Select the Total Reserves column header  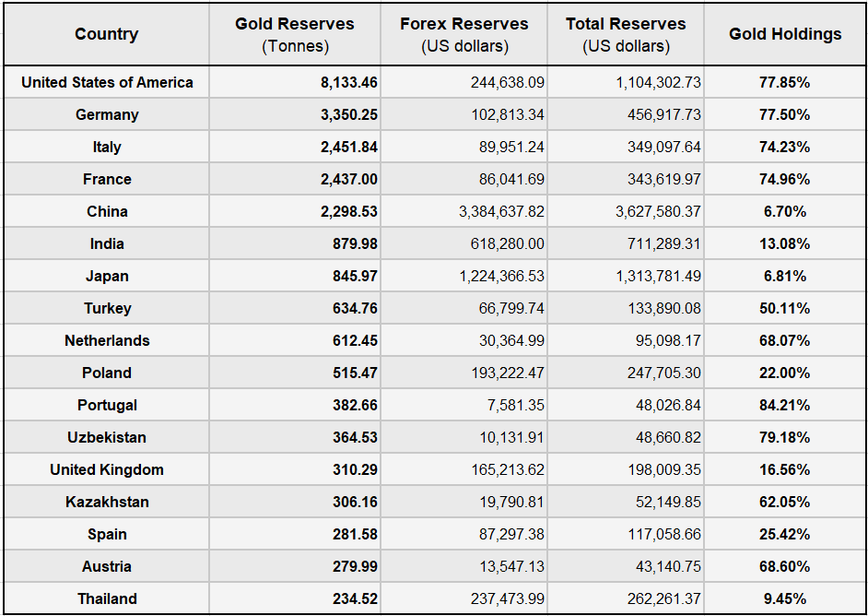click(x=626, y=34)
